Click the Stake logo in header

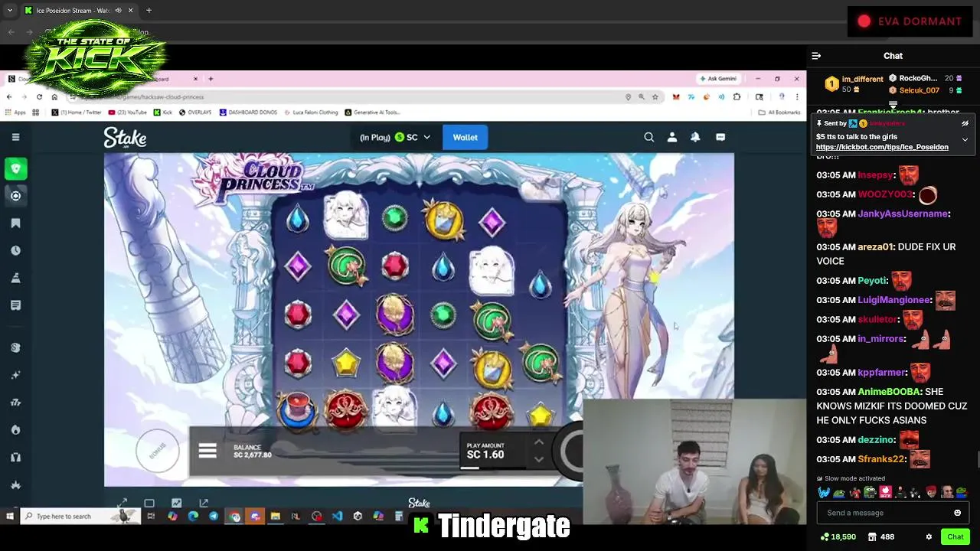pos(126,138)
